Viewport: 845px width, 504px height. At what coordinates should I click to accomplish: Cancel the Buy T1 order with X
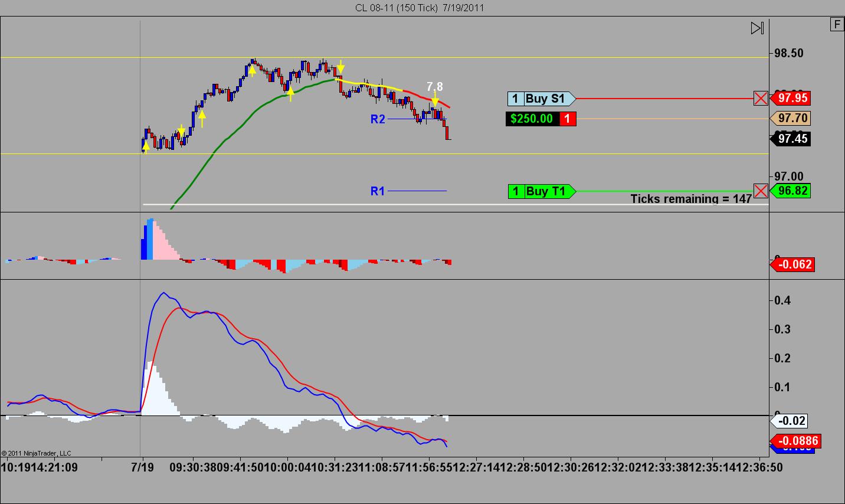[761, 191]
